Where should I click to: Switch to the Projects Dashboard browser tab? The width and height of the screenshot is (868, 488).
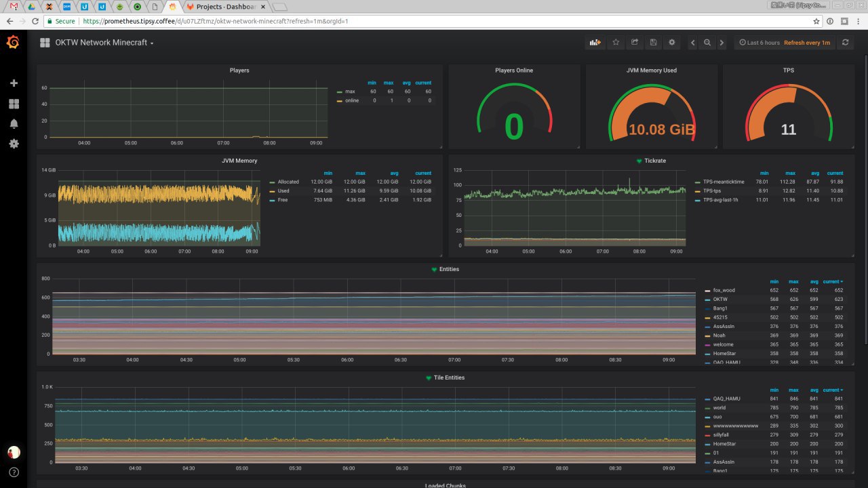pyautogui.click(x=227, y=6)
